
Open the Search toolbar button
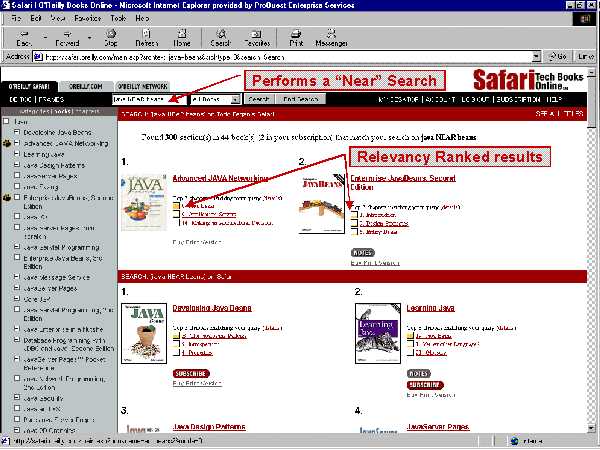220,38
